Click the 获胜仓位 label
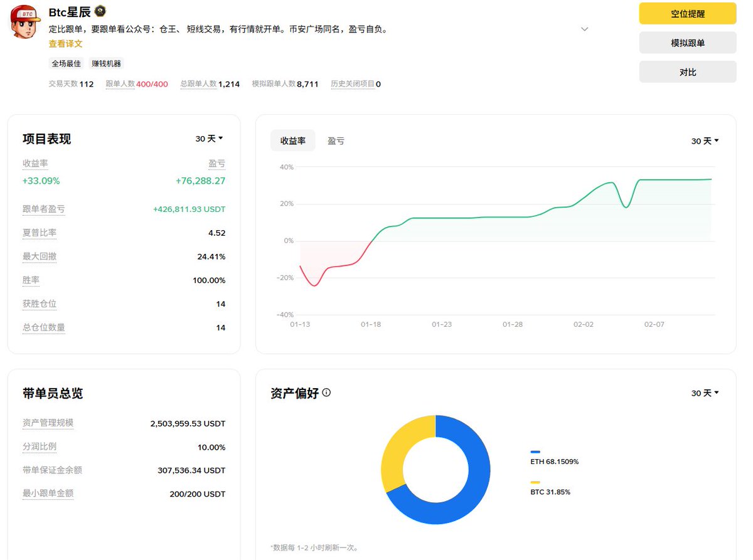This screenshot has height=560, width=753. (x=40, y=304)
